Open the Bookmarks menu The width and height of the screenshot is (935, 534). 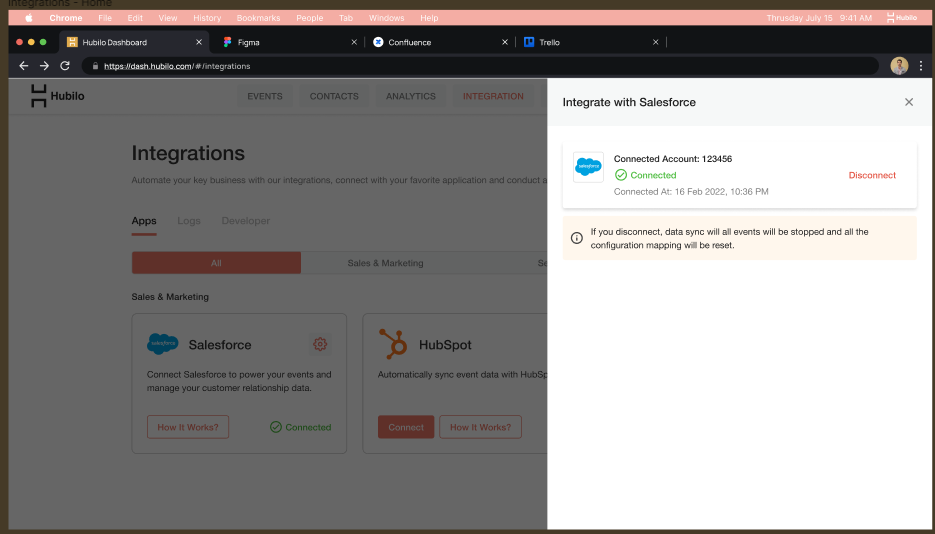pyautogui.click(x=258, y=18)
